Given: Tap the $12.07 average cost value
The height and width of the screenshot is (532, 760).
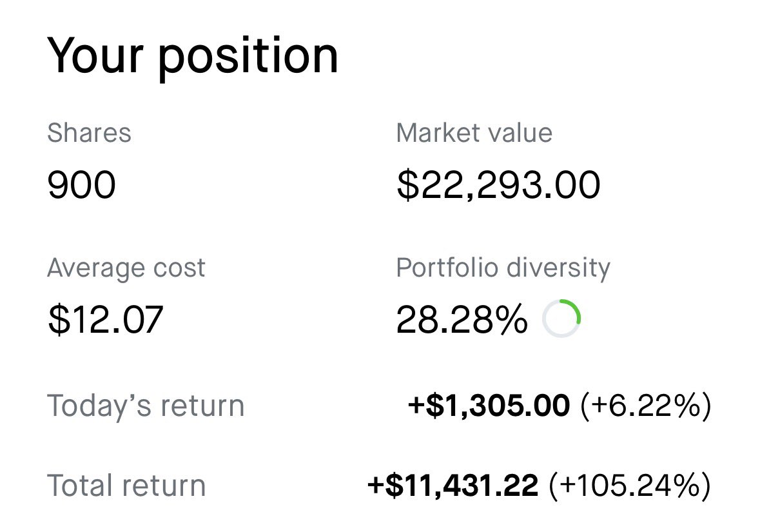Looking at the screenshot, I should coord(105,320).
